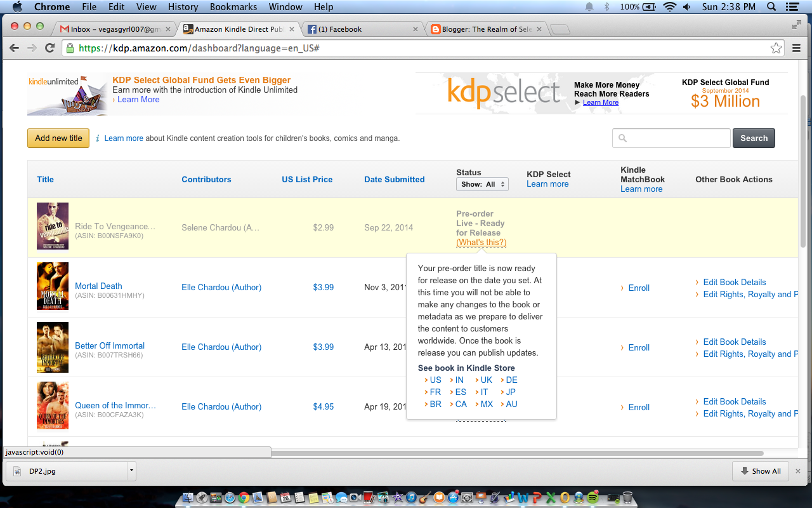Open the UK Kindle Store link in popup
The image size is (812, 508).
point(487,380)
